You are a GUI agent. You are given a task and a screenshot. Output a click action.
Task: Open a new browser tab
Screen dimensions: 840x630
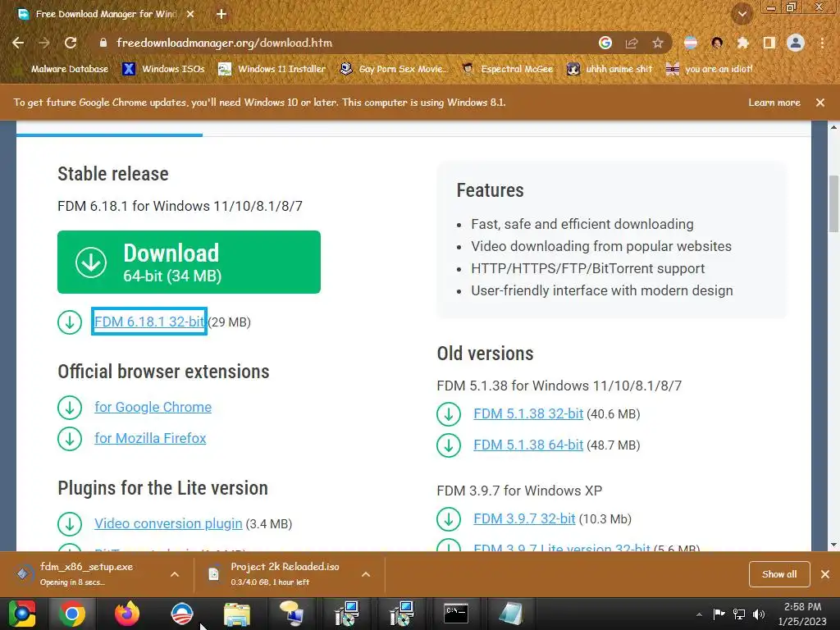tap(221, 14)
